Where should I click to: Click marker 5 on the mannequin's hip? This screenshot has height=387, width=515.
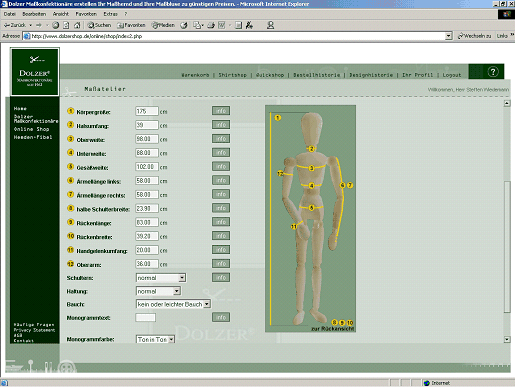311,208
